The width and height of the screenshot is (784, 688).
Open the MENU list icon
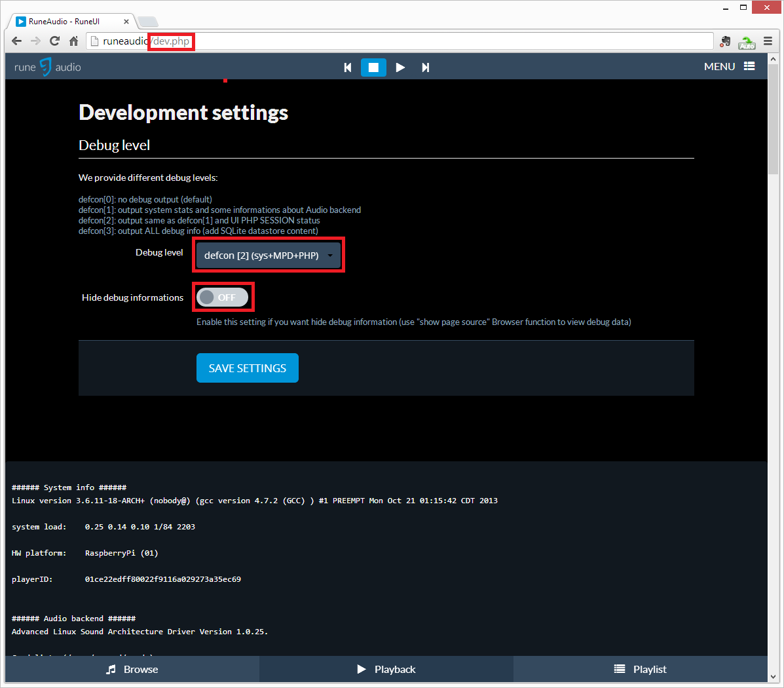[x=749, y=66]
